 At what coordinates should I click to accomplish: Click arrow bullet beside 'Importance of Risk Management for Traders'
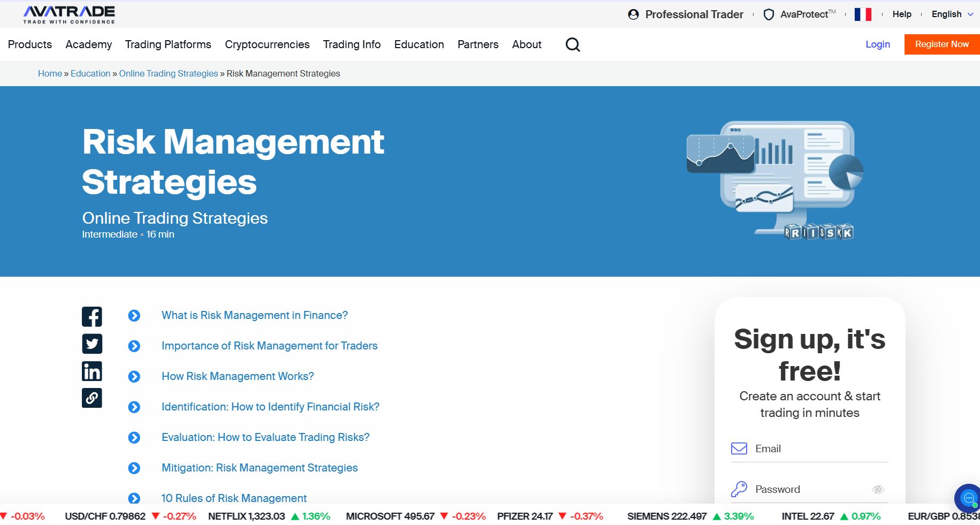[x=134, y=346]
